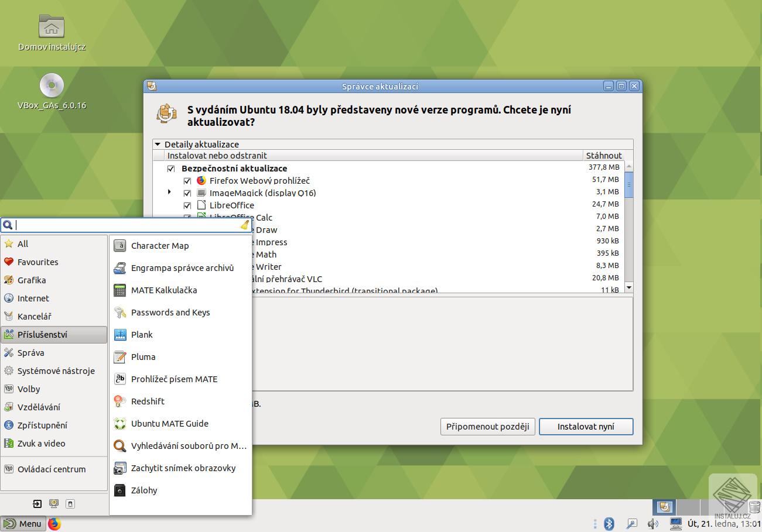The image size is (762, 532).
Task: Switch to the second workspace
Action: 688,507
